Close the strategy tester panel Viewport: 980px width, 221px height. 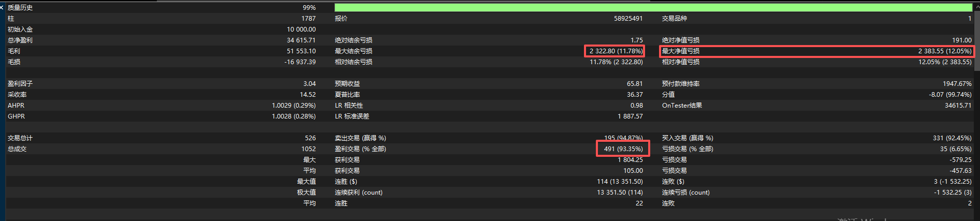point(2,8)
